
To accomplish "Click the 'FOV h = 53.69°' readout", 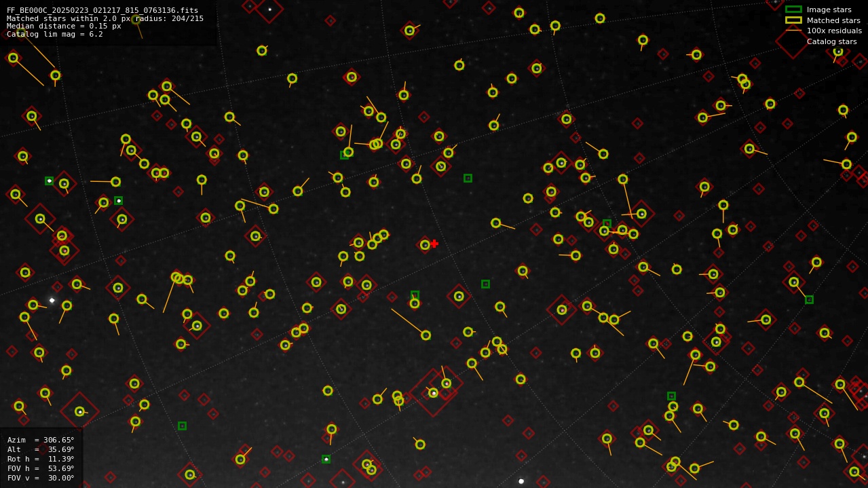I will tap(41, 468).
